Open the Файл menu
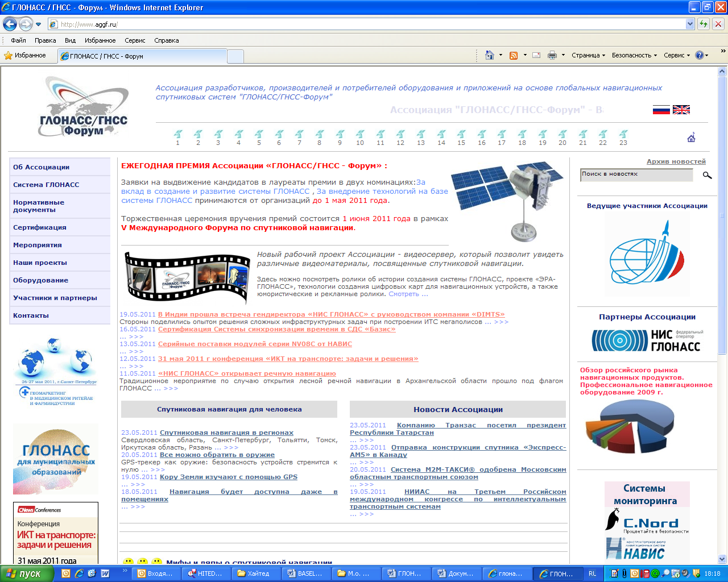The image size is (728, 582). (x=18, y=40)
